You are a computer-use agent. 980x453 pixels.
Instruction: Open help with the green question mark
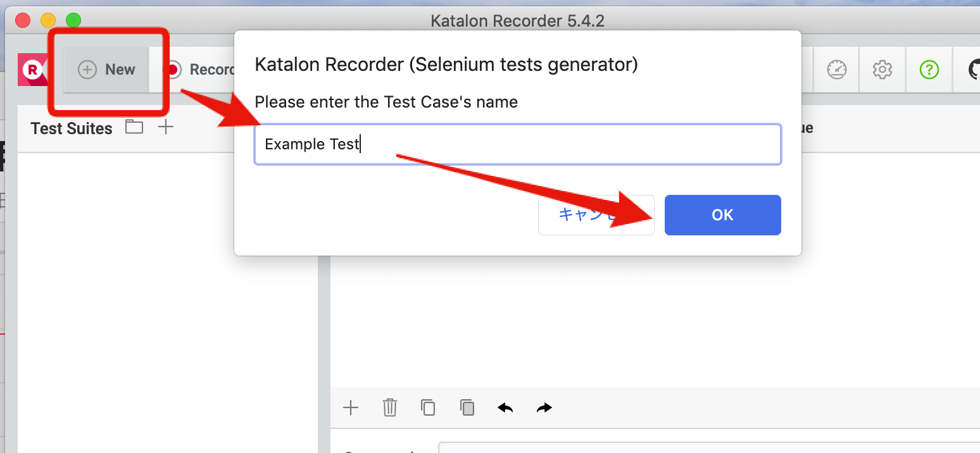930,70
